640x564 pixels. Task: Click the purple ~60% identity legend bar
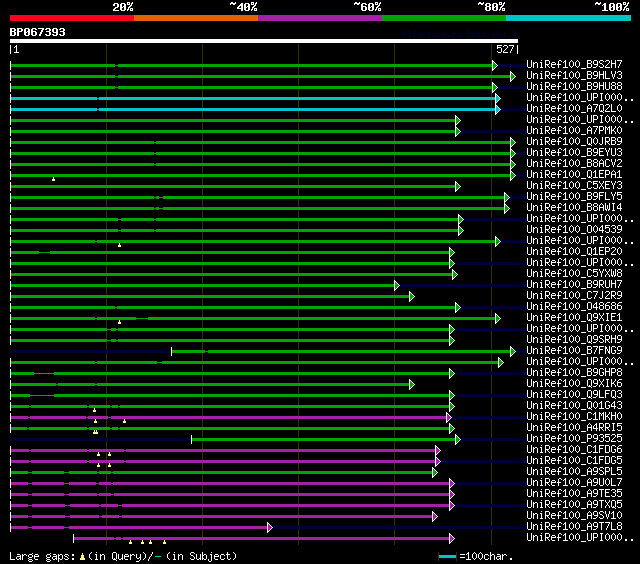coord(319,18)
